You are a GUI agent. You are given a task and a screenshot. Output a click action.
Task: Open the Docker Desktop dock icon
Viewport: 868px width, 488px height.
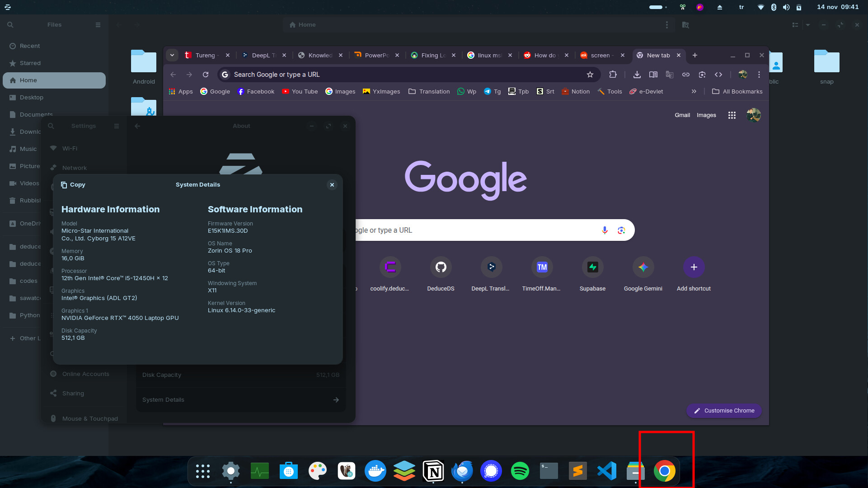point(375,471)
